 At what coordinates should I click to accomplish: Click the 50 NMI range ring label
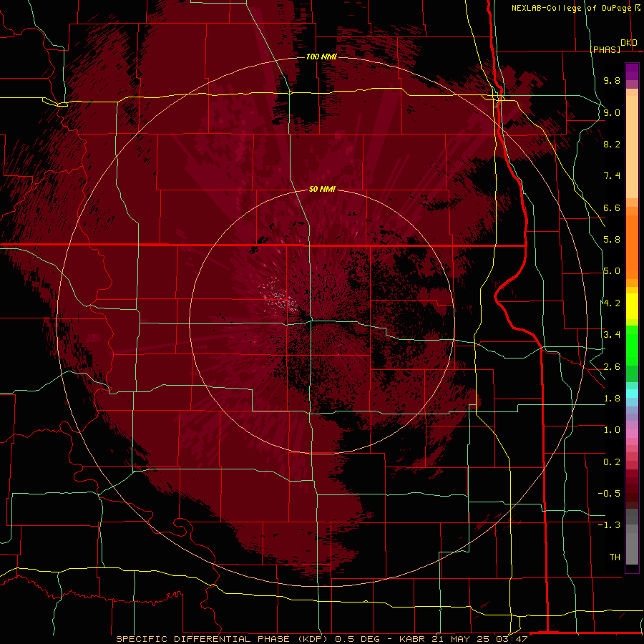[x=323, y=189]
